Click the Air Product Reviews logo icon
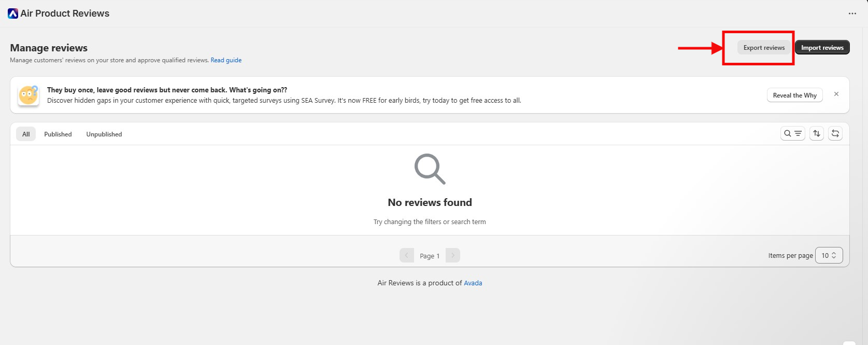Image resolution: width=868 pixels, height=345 pixels. point(13,13)
